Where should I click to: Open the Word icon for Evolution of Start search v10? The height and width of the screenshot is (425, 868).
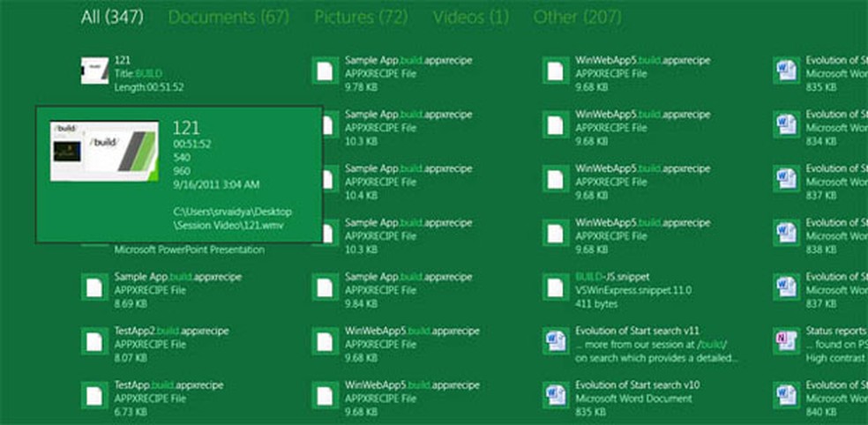[556, 396]
